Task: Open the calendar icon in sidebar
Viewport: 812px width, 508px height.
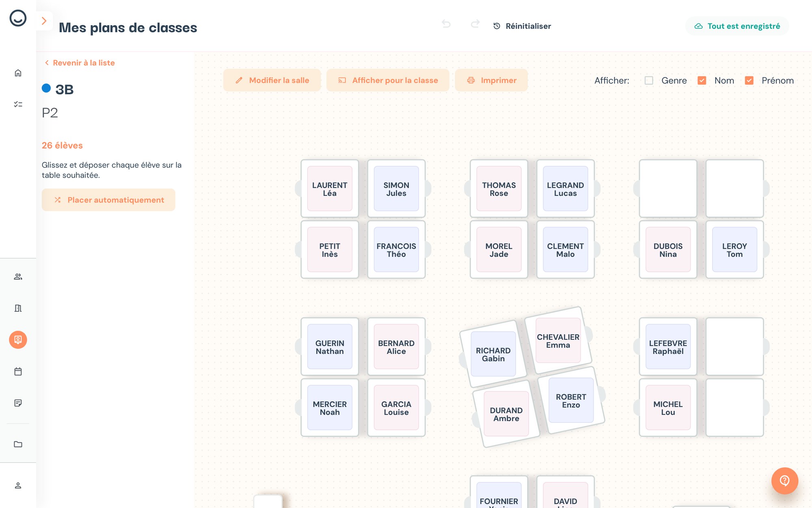Action: (18, 371)
